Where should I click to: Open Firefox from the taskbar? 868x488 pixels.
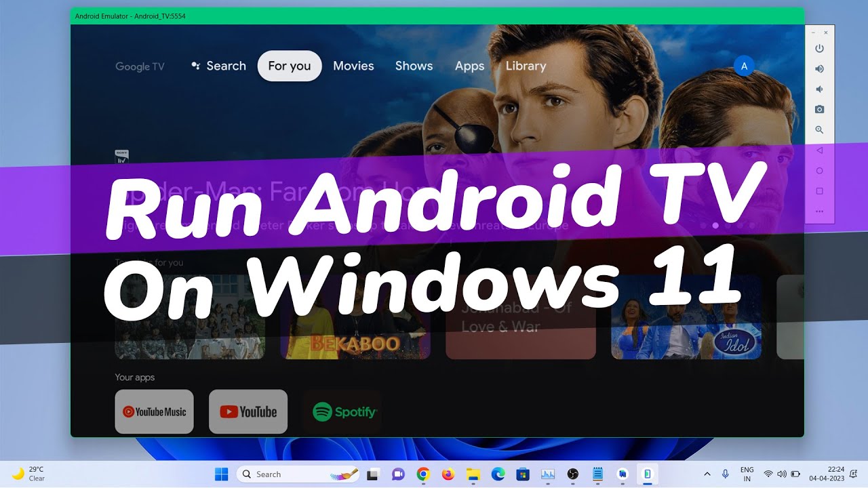click(x=448, y=474)
